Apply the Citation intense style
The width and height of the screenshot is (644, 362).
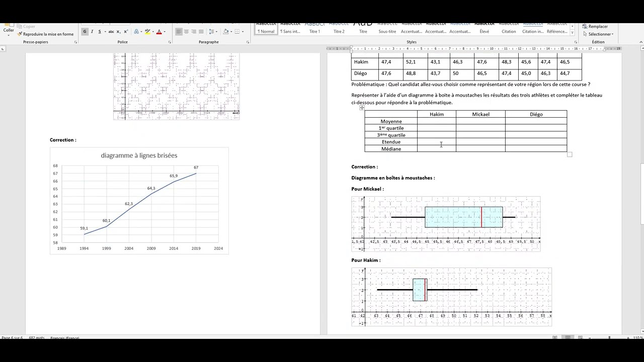[x=533, y=29]
